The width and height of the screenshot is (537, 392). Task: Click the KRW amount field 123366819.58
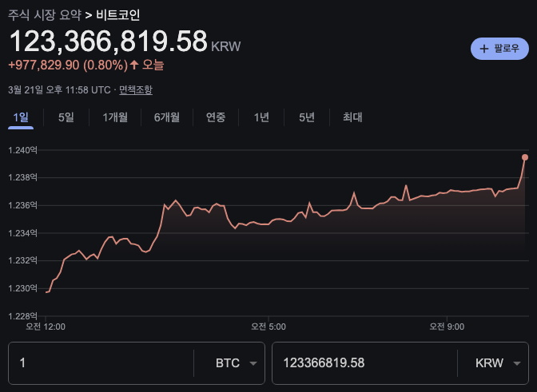coord(364,363)
